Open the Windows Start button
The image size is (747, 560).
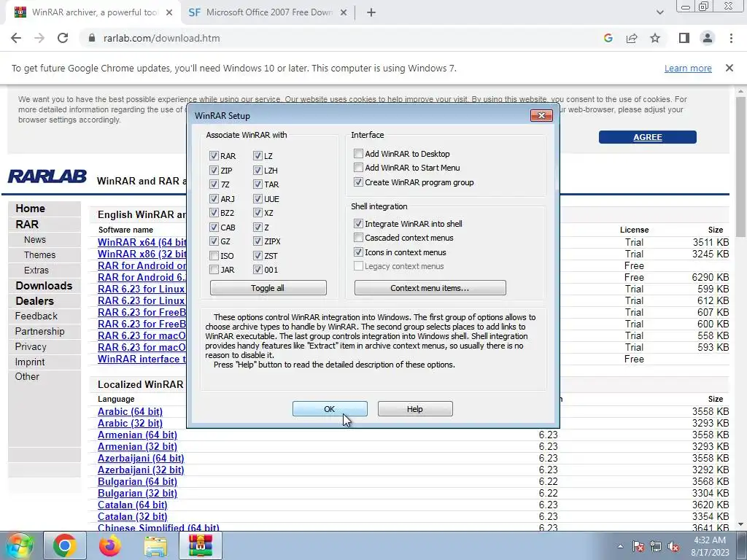click(20, 545)
